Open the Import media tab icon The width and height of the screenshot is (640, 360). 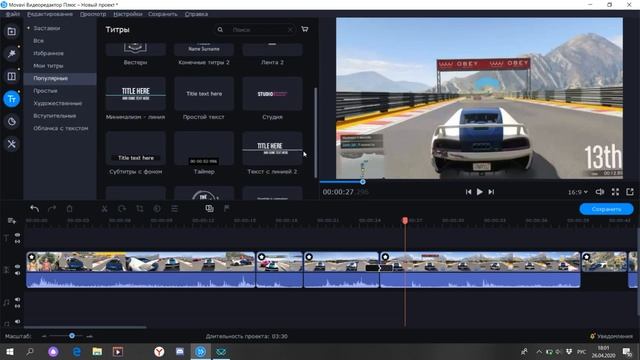(11, 31)
